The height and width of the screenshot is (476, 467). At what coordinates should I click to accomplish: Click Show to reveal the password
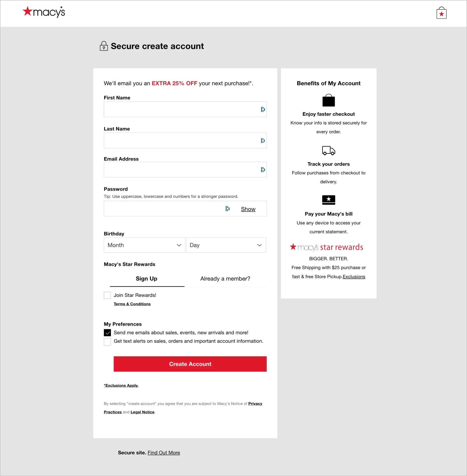click(x=248, y=209)
